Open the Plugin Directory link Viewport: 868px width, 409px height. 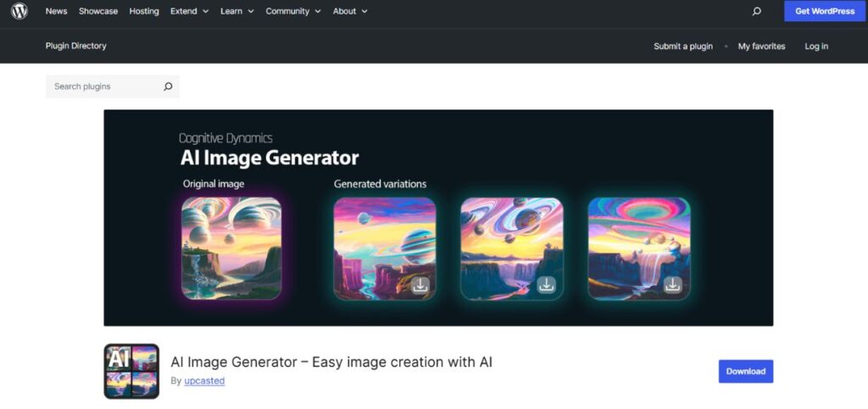(75, 46)
